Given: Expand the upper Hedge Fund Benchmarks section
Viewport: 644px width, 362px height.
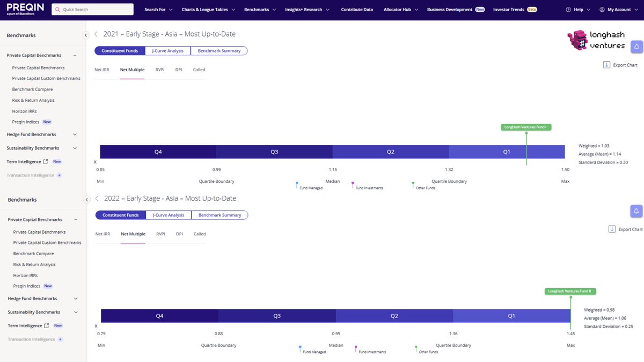Looking at the screenshot, I should tap(75, 135).
